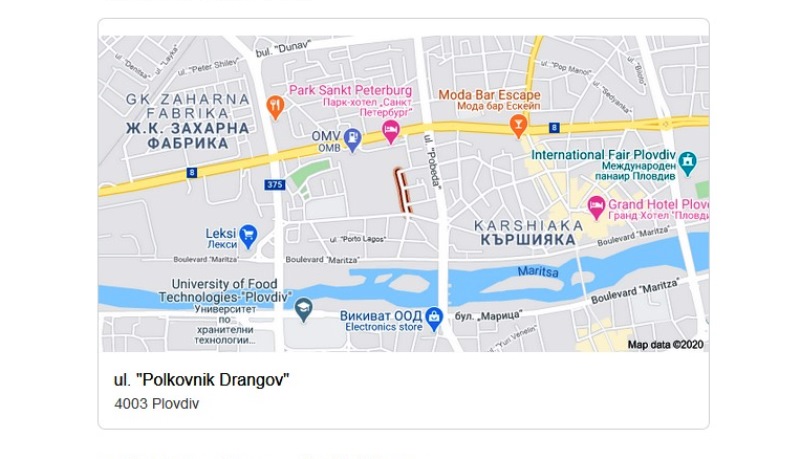Select the International Fair Plovdiv marker
The width and height of the screenshot is (800, 459).
[687, 163]
